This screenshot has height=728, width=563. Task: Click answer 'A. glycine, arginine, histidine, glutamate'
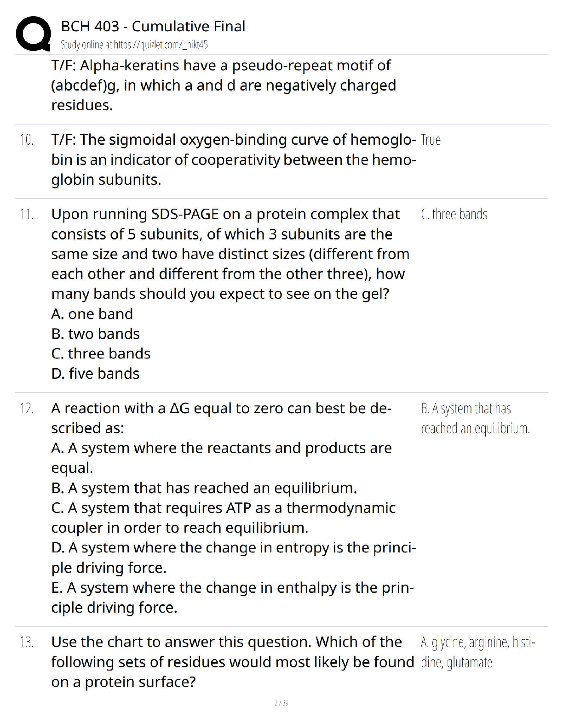tap(478, 652)
